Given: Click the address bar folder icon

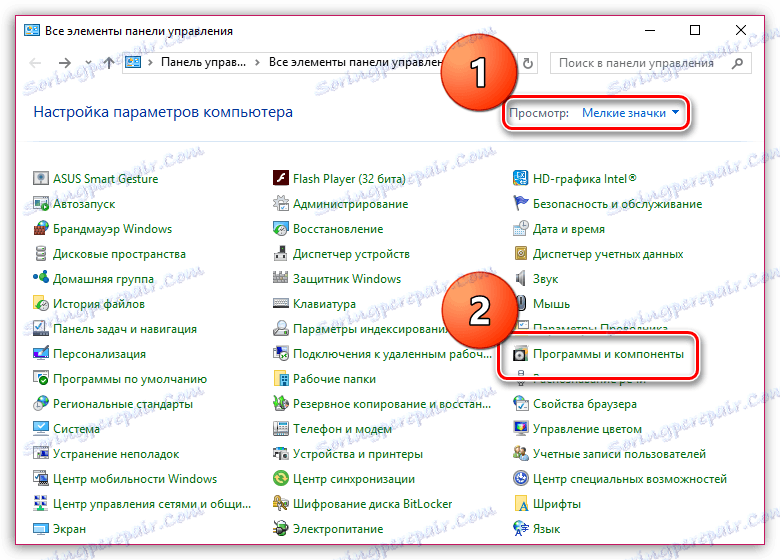Looking at the screenshot, I should 133,62.
